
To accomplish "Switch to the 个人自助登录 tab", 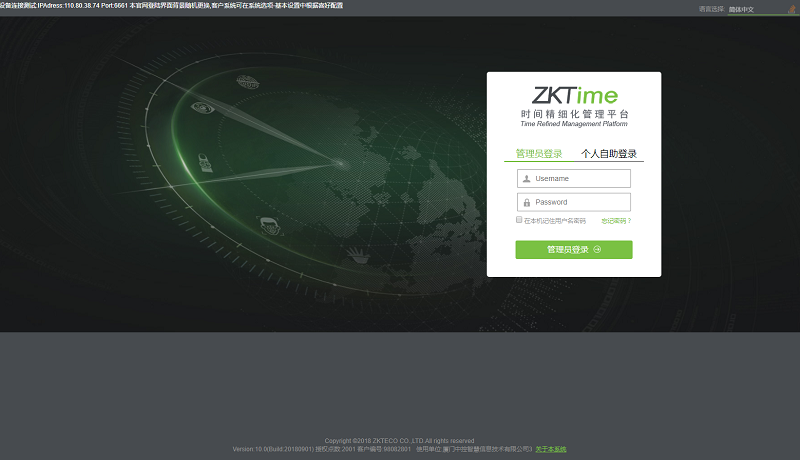I will coord(609,154).
